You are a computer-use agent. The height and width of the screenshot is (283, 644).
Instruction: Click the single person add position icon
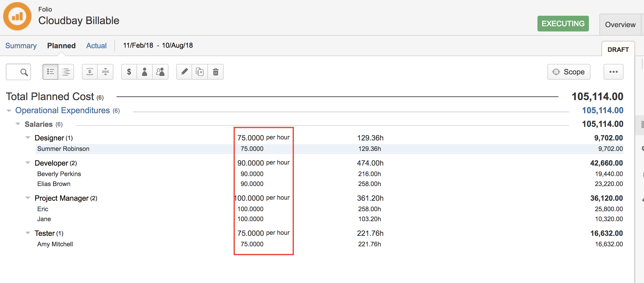coord(145,72)
